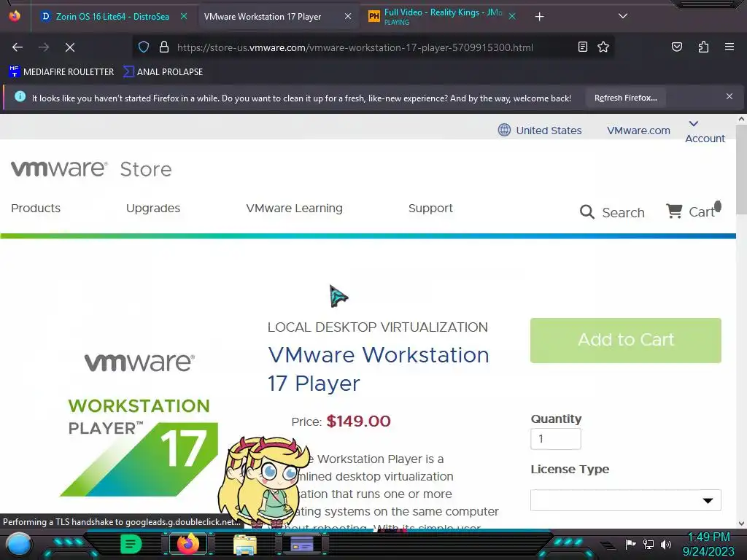Viewport: 747px width, 560px height.
Task: Expand the list all tabs chevron
Action: tap(622, 16)
